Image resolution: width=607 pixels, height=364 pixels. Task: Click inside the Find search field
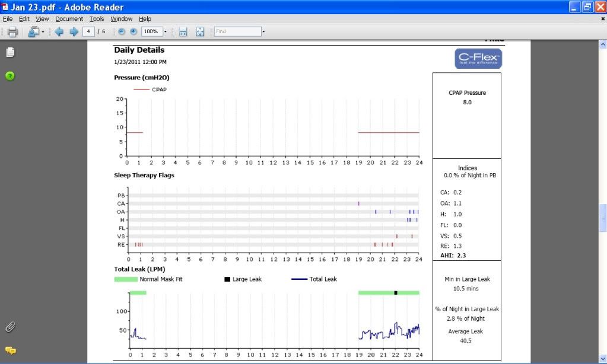pos(237,32)
